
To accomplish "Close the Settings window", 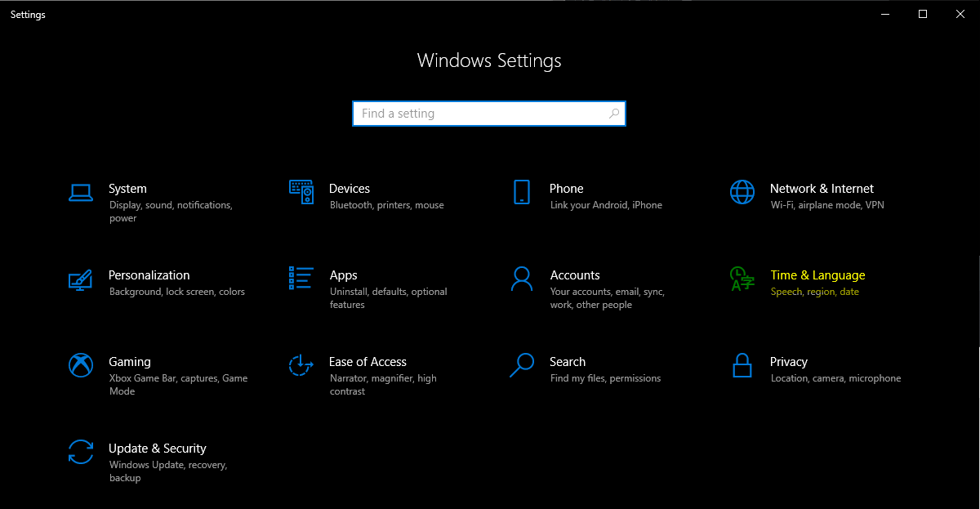I will tap(960, 14).
